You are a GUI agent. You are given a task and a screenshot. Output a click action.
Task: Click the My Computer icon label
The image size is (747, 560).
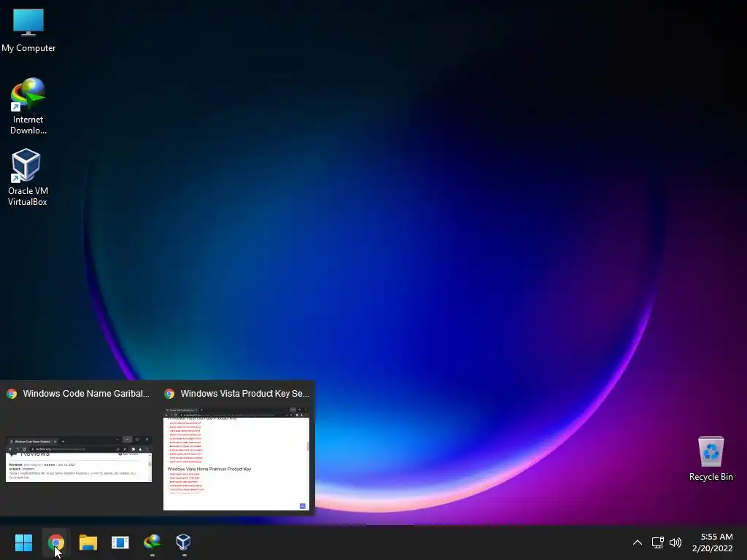pyautogui.click(x=28, y=48)
